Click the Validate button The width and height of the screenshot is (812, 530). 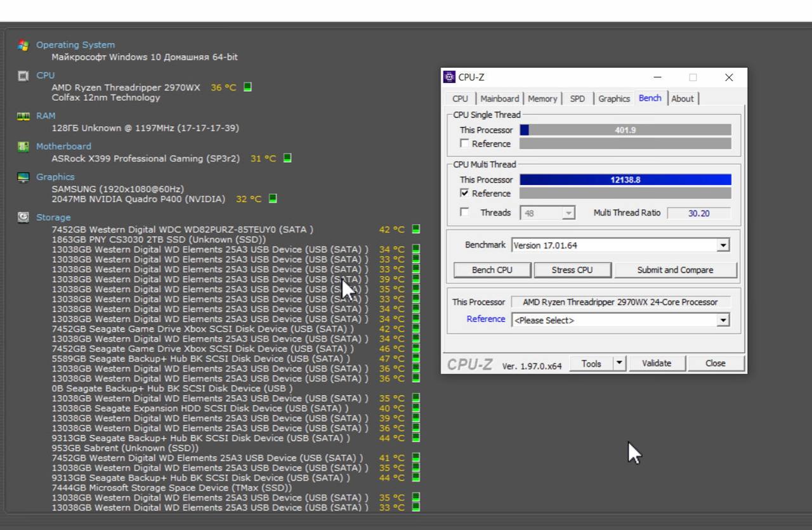pyautogui.click(x=657, y=363)
